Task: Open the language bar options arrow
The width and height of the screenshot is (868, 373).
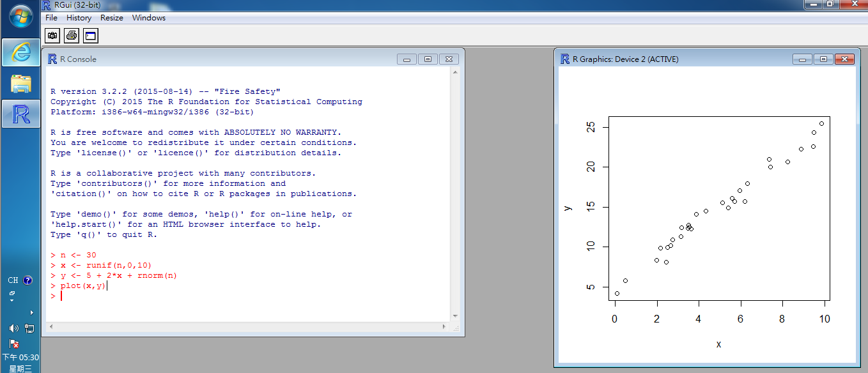Action: tap(12, 300)
